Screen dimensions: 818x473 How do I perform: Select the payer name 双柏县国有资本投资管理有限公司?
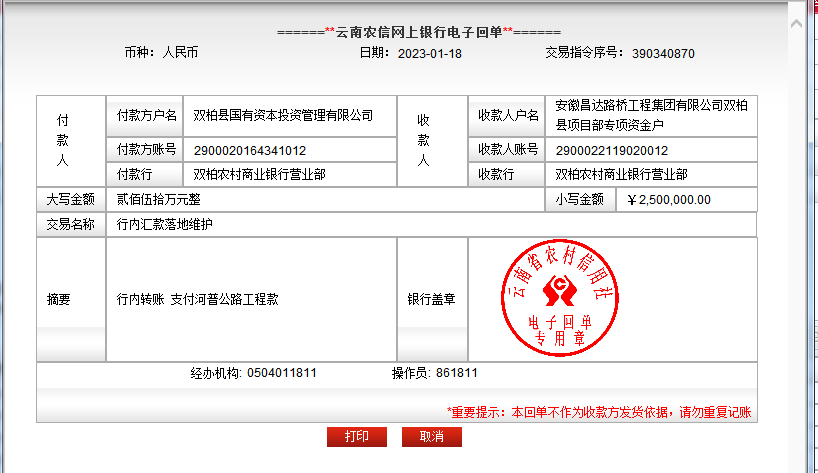282,116
